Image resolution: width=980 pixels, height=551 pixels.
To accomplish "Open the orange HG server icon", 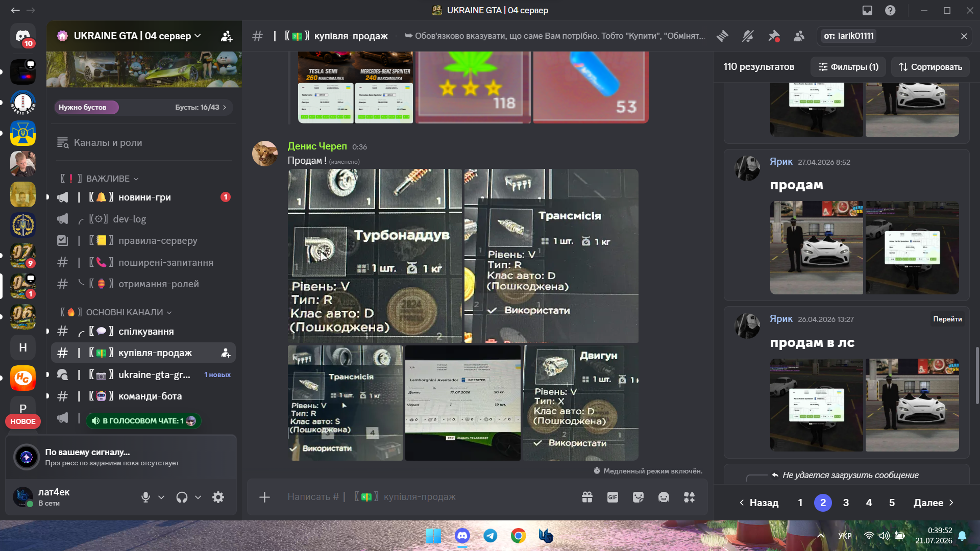I will click(x=23, y=378).
